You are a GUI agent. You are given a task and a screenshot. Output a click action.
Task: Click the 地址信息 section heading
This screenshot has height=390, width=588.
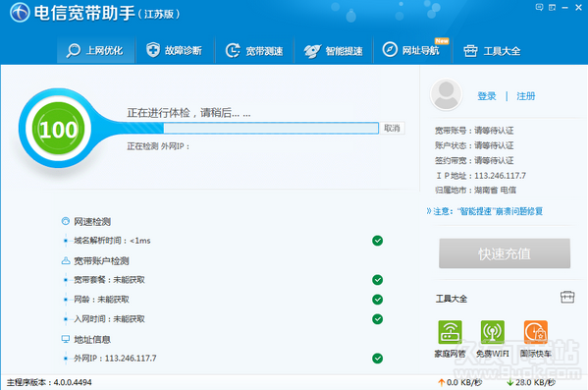tap(92, 339)
